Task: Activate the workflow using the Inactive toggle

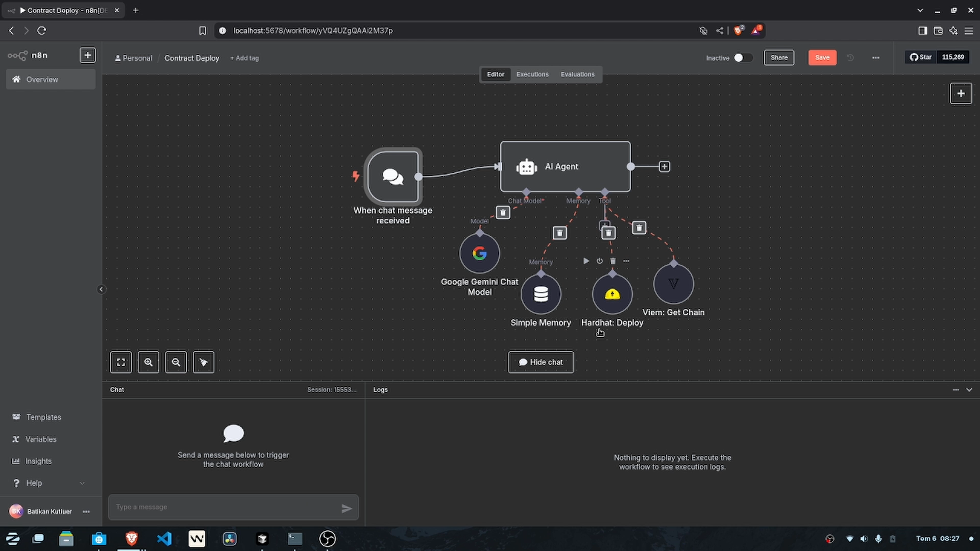Action: tap(744, 58)
